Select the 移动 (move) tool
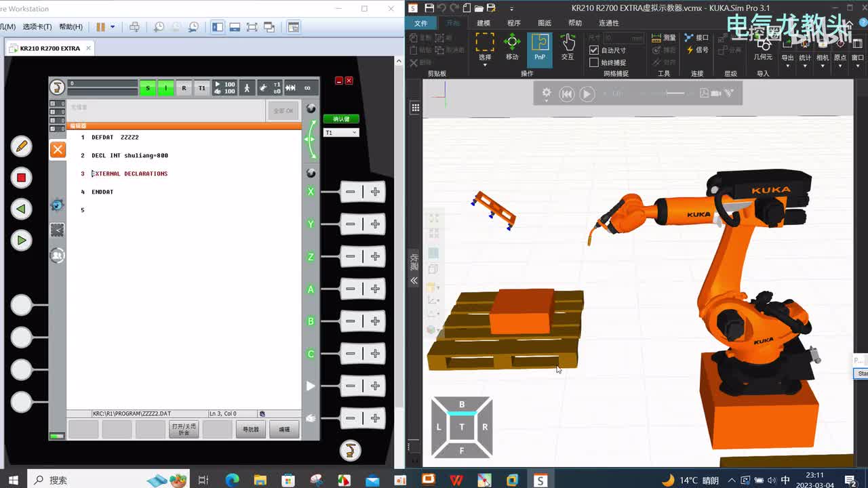The width and height of the screenshot is (868, 488). (512, 47)
